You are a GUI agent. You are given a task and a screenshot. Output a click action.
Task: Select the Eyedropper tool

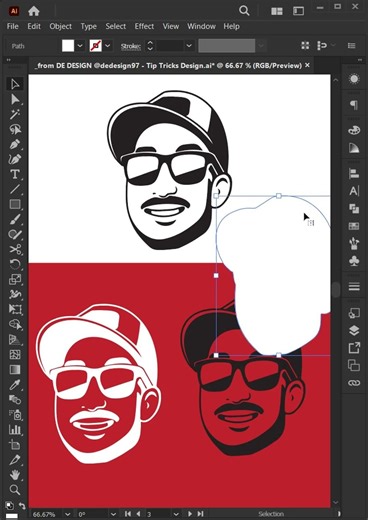[x=15, y=385]
